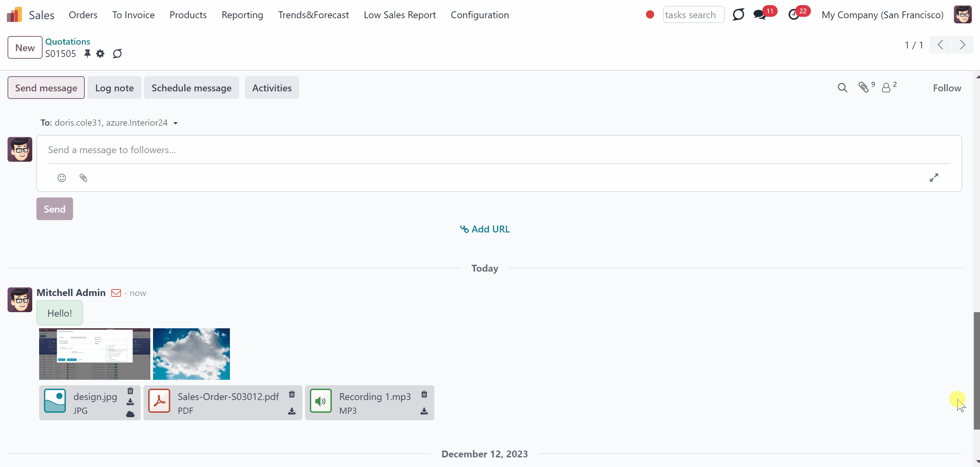The height and width of the screenshot is (467, 980).
Task: Download the Sales-Order-S03012.pdf attachment
Action: pos(292,411)
